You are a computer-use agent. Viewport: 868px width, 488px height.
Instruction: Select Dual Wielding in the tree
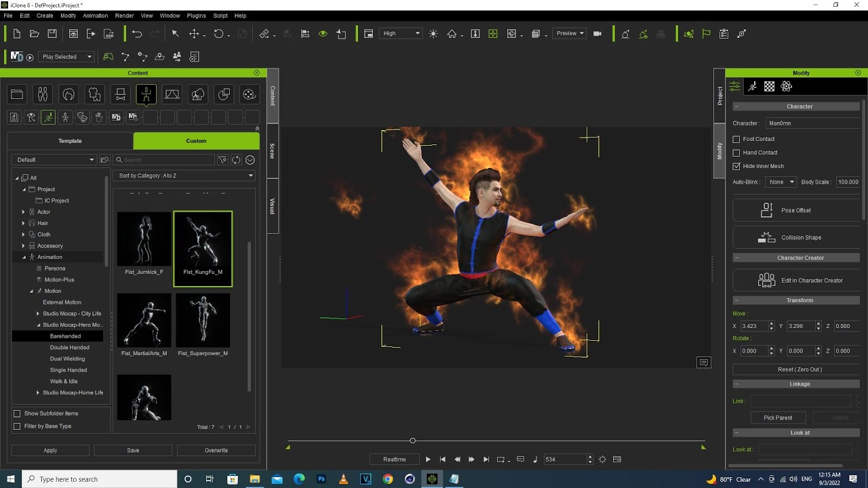click(67, 359)
